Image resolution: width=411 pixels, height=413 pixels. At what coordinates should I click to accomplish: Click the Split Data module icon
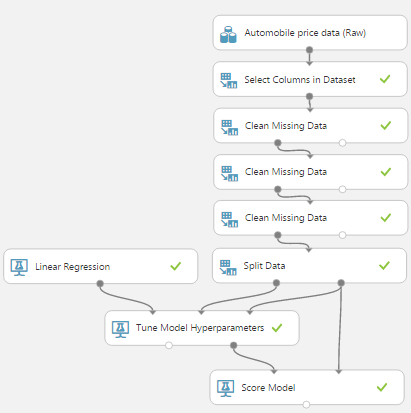click(x=228, y=268)
